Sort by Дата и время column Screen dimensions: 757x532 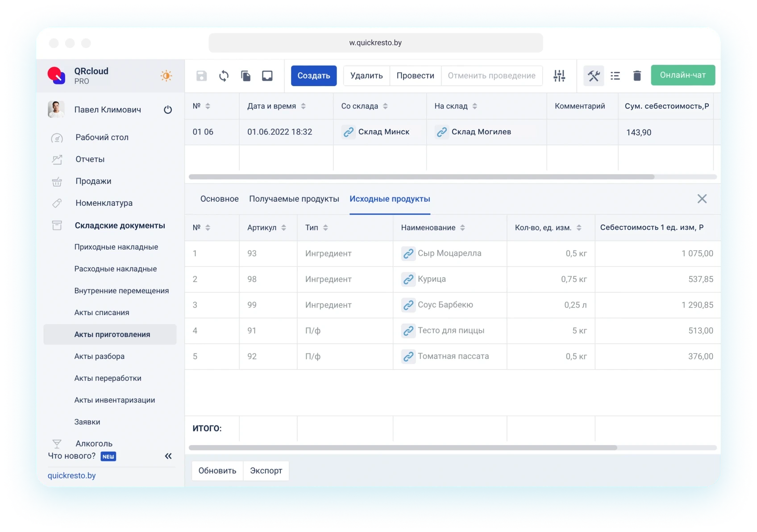click(303, 106)
